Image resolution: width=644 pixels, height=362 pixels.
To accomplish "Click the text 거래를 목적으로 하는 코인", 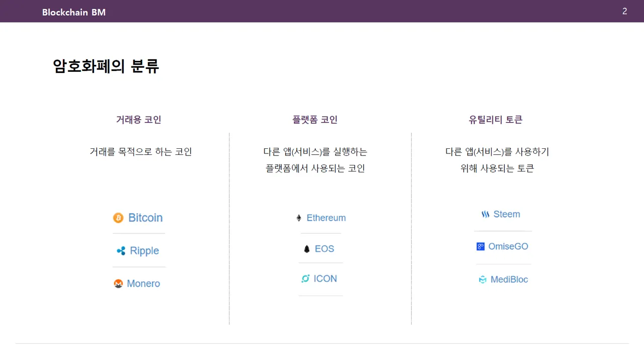I will (141, 151).
